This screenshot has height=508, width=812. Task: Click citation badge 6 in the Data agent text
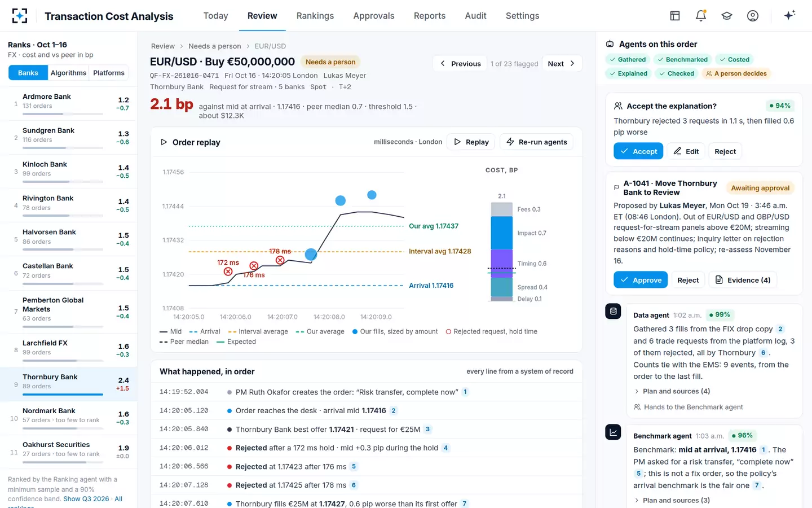(x=763, y=353)
